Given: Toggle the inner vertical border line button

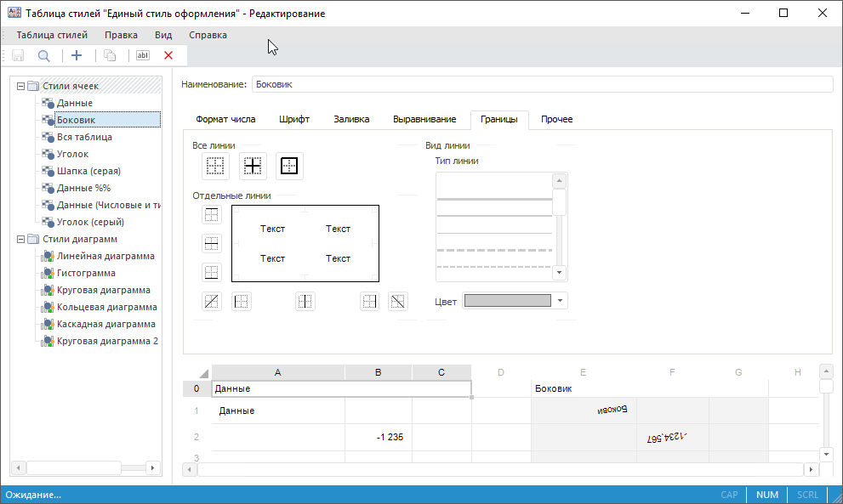Looking at the screenshot, I should coord(305,301).
